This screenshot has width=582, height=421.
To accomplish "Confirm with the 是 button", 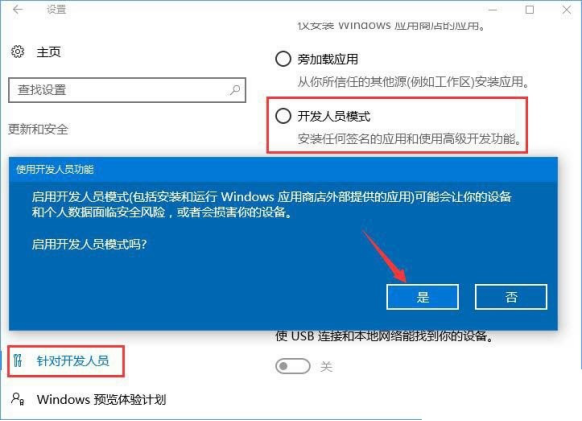I will point(422,297).
